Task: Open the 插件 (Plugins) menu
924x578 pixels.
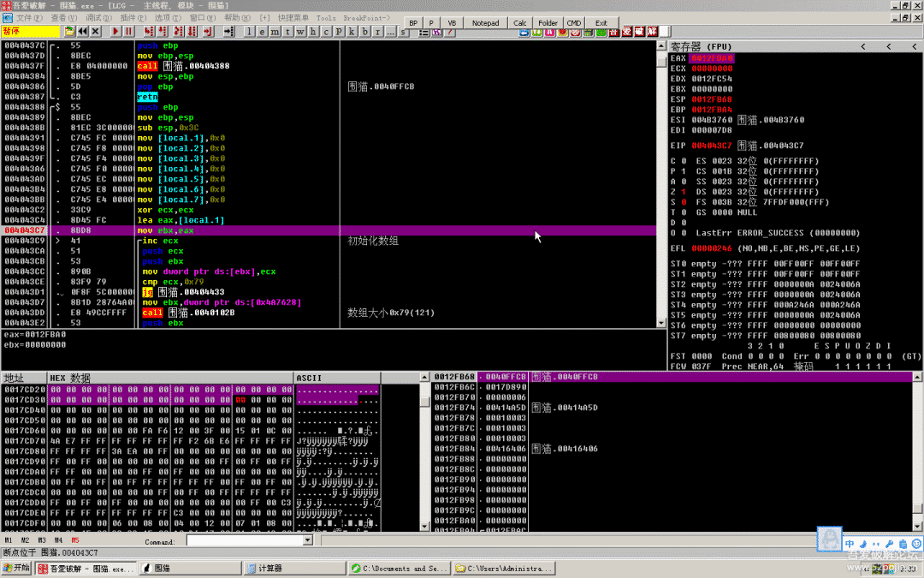Action: pos(132,17)
